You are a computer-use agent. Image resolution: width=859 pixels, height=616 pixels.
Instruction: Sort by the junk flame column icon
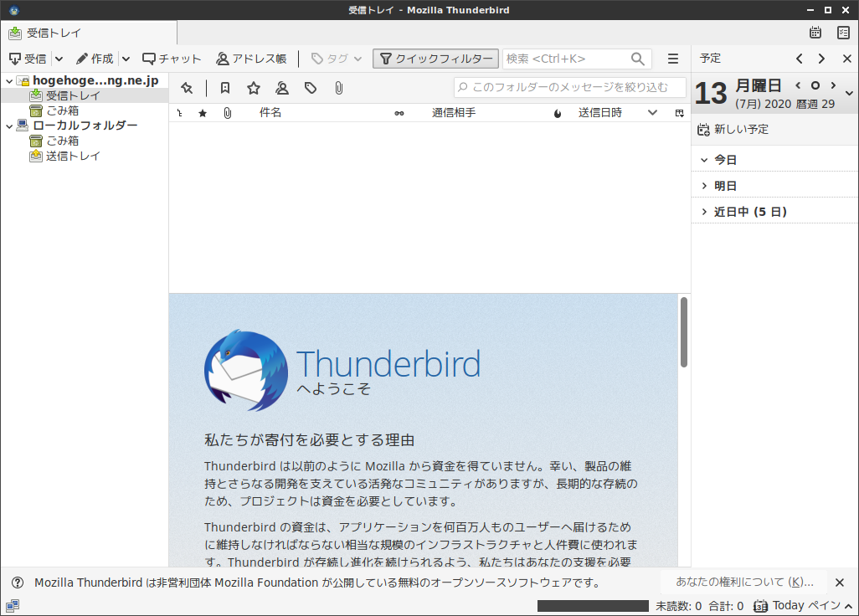coord(558,113)
